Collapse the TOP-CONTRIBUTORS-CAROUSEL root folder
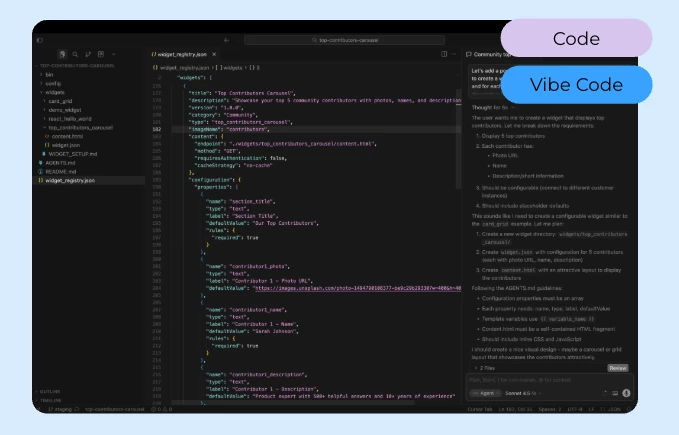 click(74, 66)
